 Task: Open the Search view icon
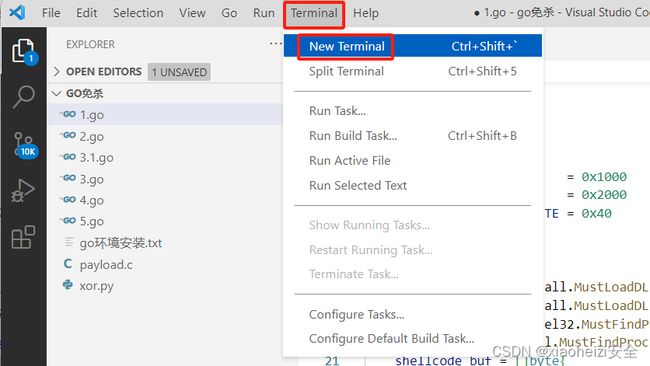tap(23, 97)
